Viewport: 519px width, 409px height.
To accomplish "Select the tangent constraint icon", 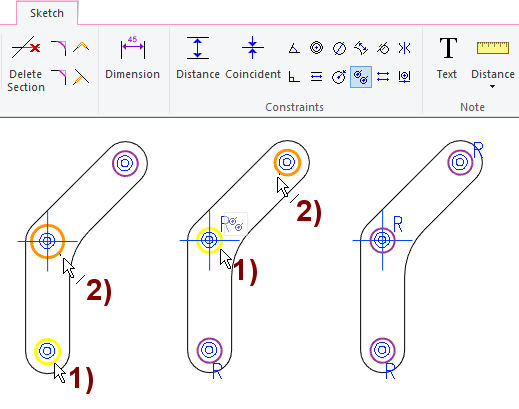I will coord(383,48).
